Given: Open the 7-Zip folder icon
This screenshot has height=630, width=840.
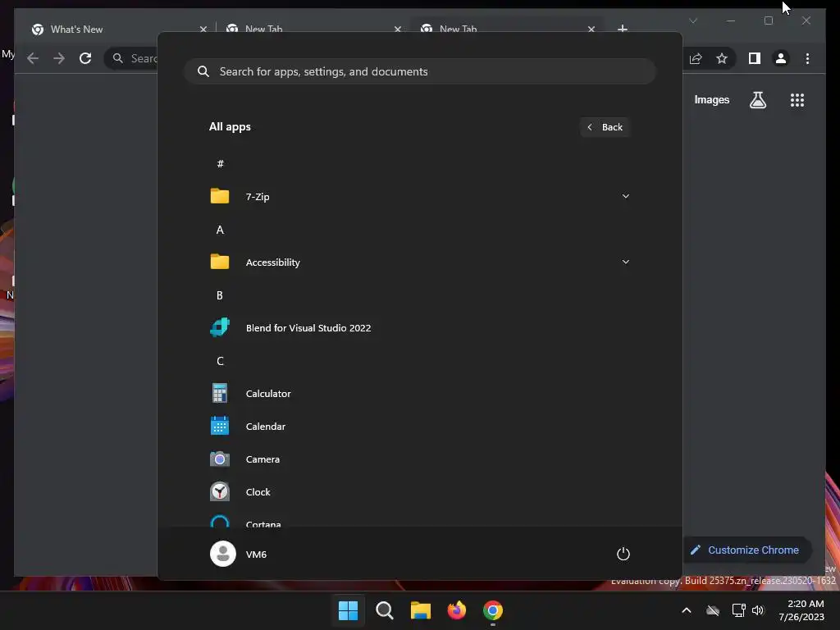Looking at the screenshot, I should (220, 196).
